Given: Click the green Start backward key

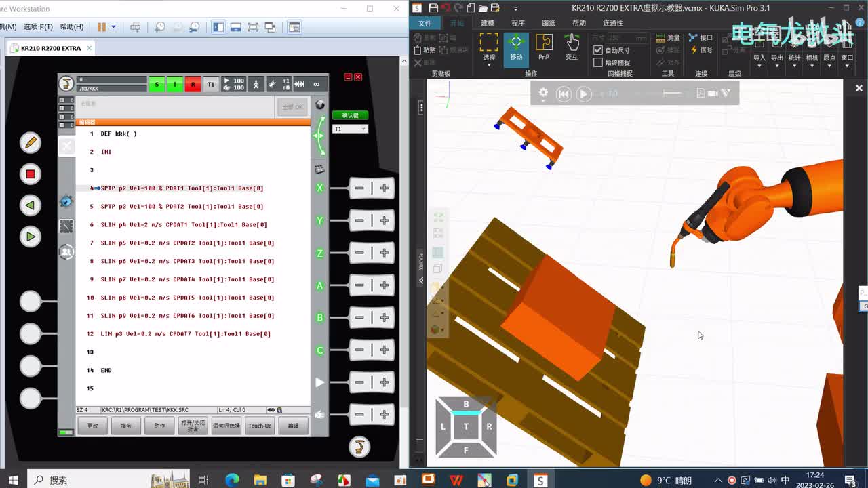Looking at the screenshot, I should pos(30,205).
